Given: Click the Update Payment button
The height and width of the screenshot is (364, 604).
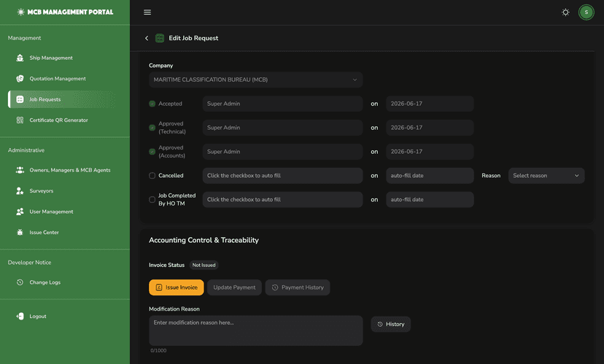Looking at the screenshot, I should click(234, 287).
